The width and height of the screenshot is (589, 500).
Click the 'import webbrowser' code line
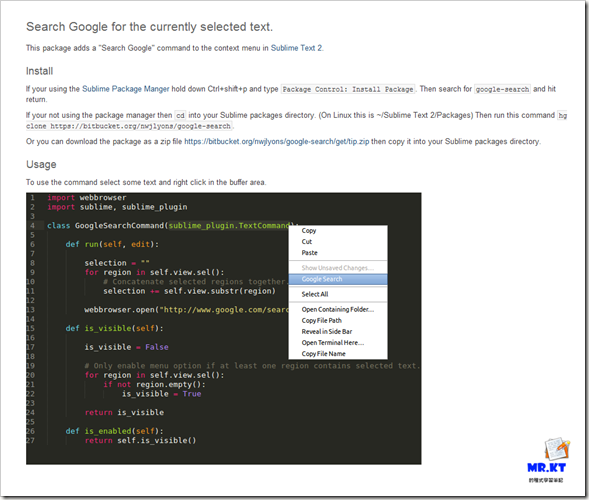click(x=87, y=198)
